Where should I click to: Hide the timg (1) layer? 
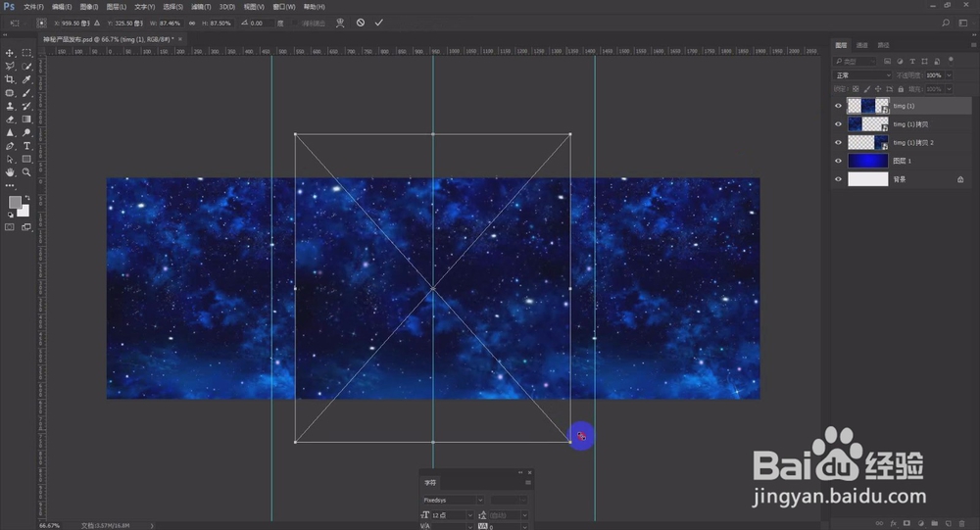838,106
